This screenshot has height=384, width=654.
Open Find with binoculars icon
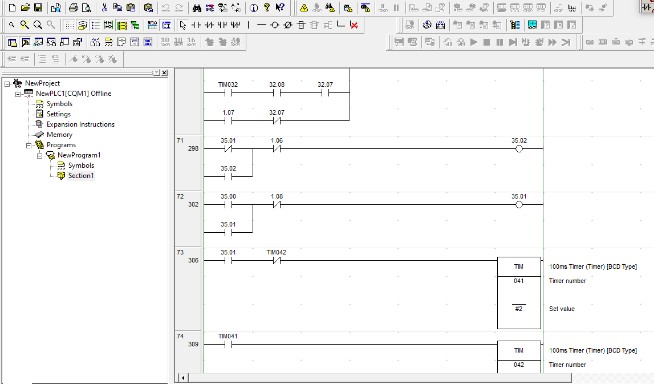197,8
